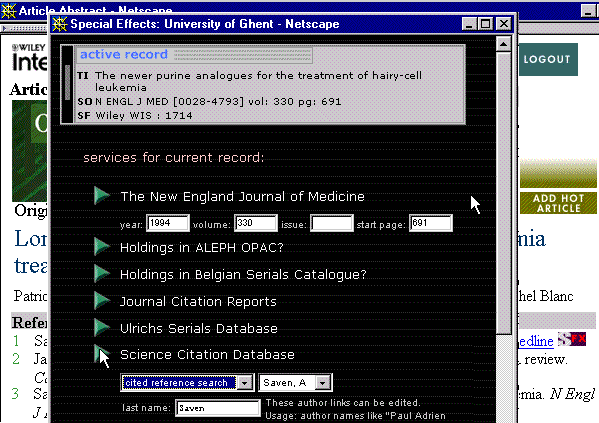Click the start page field showing 691
Viewport: 599px width, 423px height.
coord(431,223)
